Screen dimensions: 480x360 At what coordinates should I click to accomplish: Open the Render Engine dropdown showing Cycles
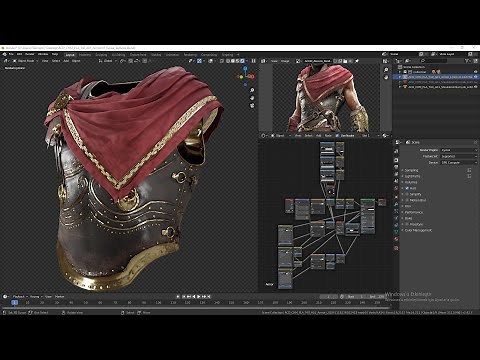459,150
